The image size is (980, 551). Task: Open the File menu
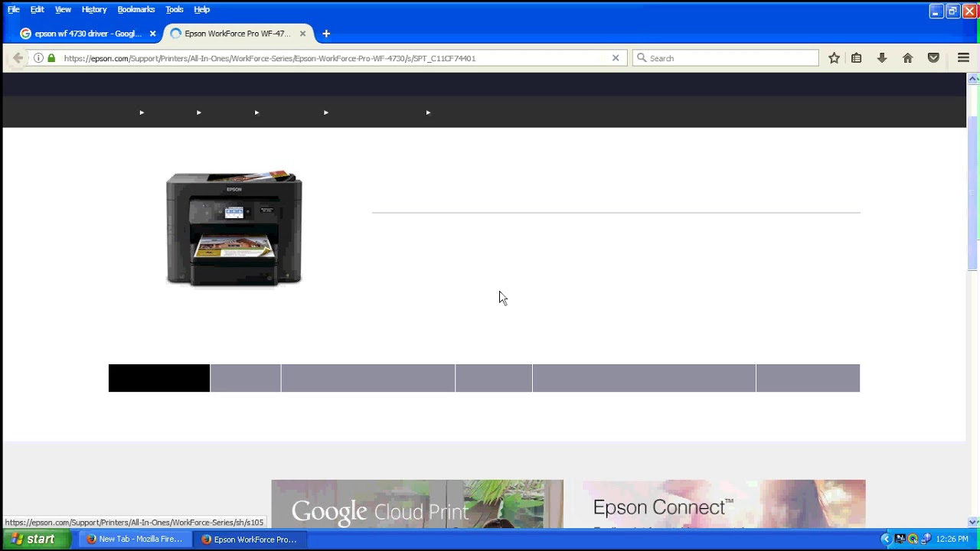pos(14,9)
